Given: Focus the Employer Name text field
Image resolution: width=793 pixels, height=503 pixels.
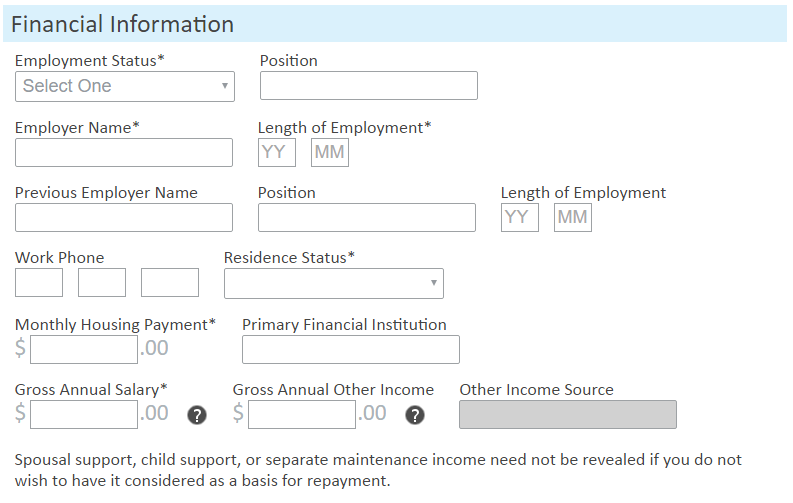Looking at the screenshot, I should coord(124,153).
